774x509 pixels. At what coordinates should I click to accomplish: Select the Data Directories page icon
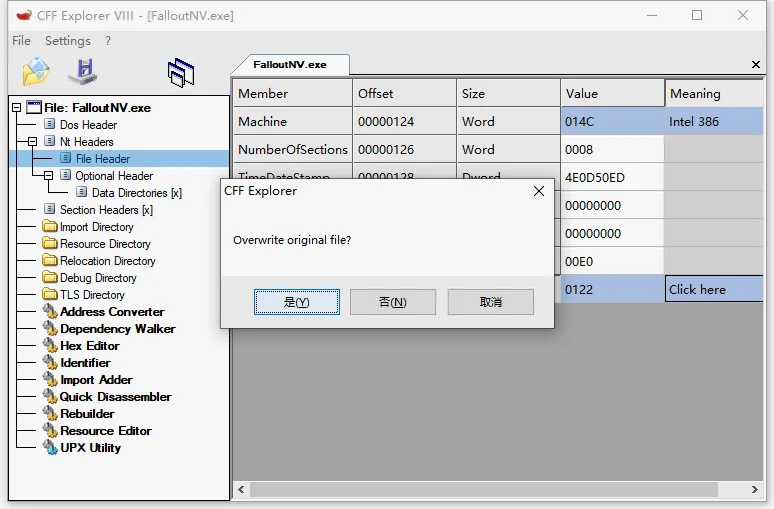82,192
